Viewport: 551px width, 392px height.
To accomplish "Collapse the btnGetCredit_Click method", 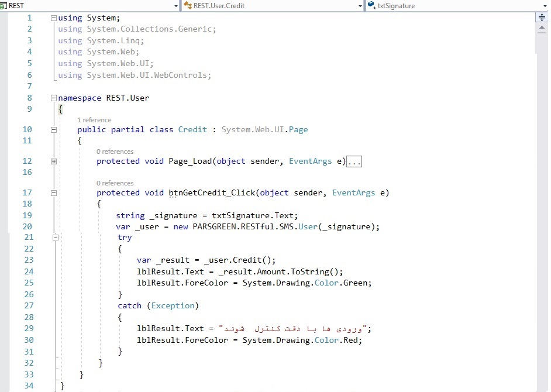I will pyautogui.click(x=54, y=193).
